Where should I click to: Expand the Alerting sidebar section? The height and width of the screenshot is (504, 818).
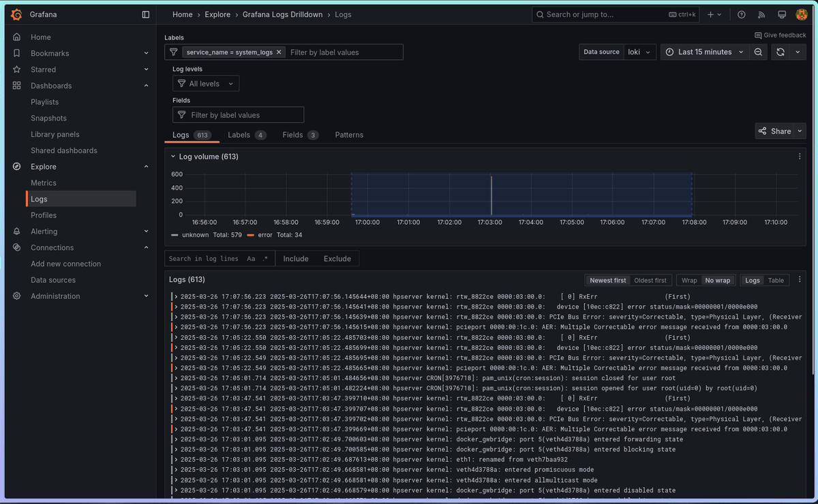(x=146, y=232)
